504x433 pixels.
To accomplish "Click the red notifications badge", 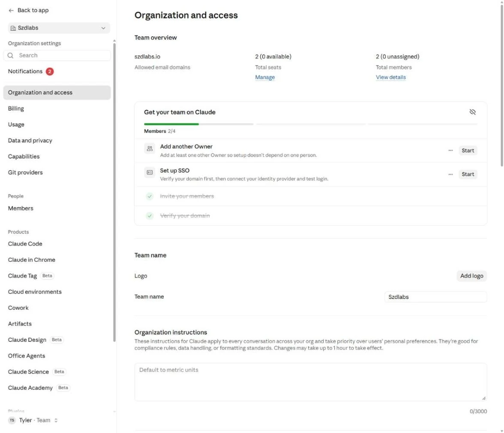I will point(50,71).
